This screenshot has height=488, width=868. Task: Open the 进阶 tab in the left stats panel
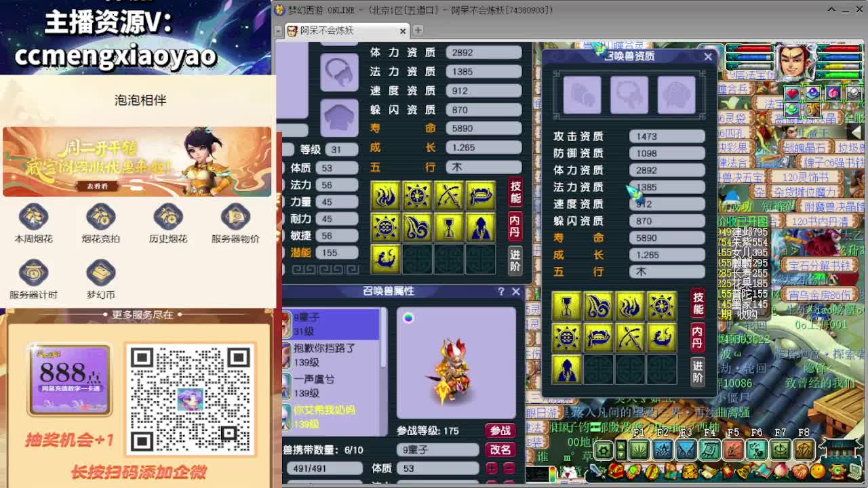pyautogui.click(x=515, y=260)
